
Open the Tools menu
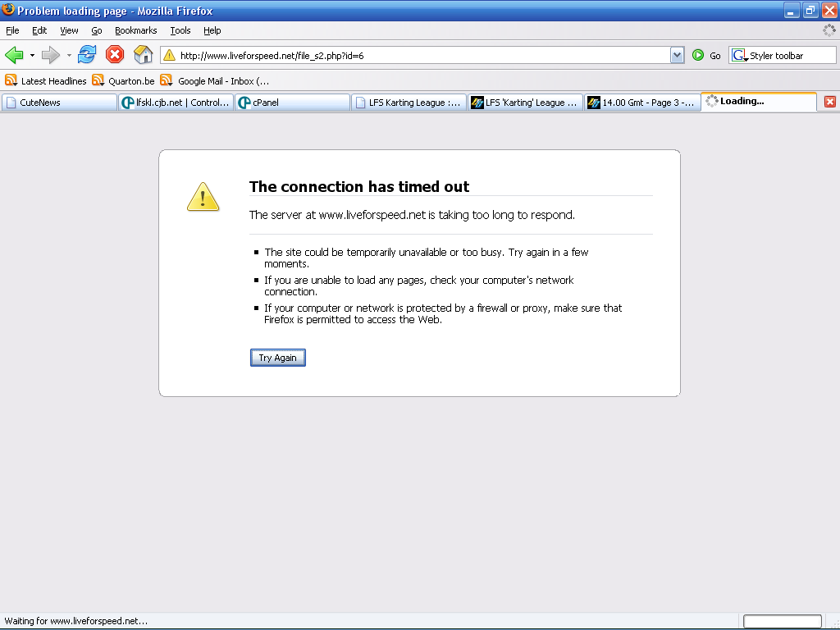(180, 30)
